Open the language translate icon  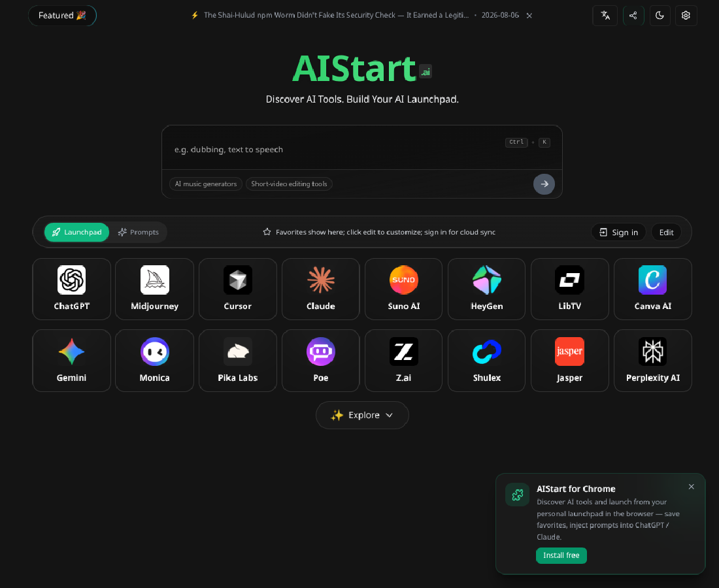605,16
